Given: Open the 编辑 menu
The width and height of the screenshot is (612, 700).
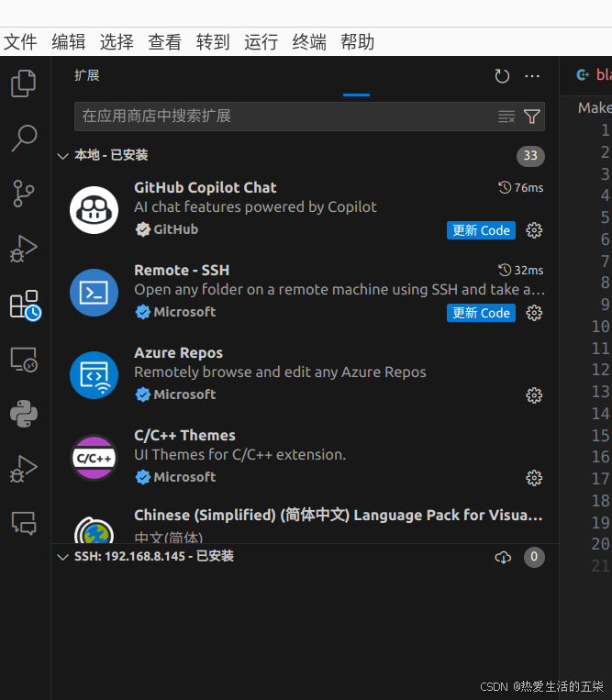Looking at the screenshot, I should pyautogui.click(x=68, y=42).
